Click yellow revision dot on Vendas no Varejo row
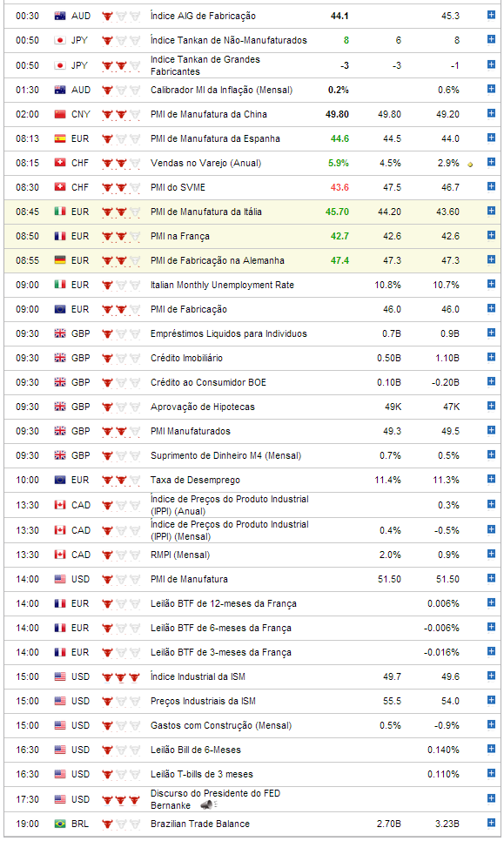Viewport: 504px width, 841px height. click(470, 165)
